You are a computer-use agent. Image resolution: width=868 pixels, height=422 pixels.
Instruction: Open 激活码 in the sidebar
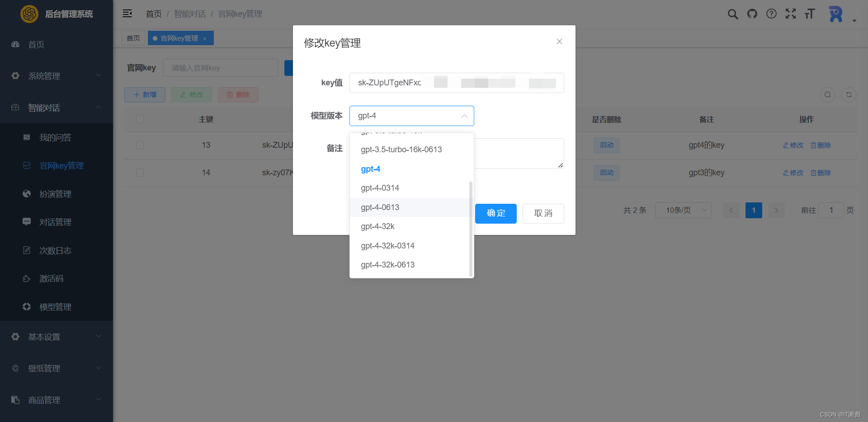[x=57, y=278]
